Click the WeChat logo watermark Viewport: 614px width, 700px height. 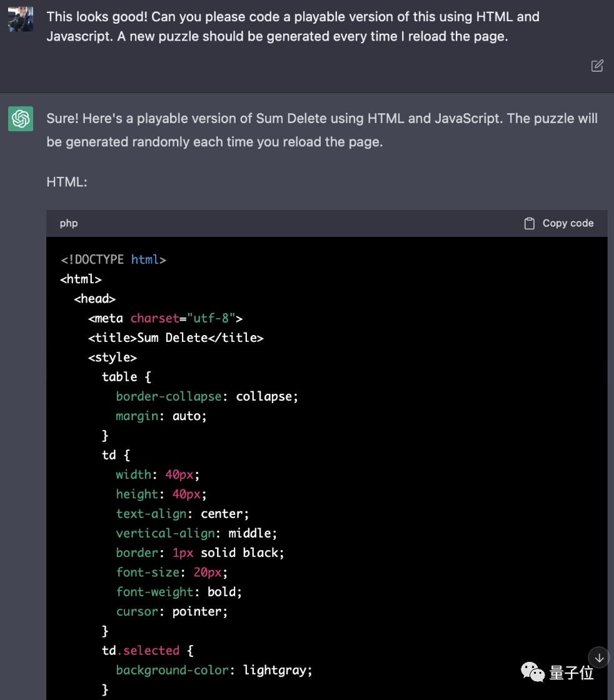[x=533, y=672]
